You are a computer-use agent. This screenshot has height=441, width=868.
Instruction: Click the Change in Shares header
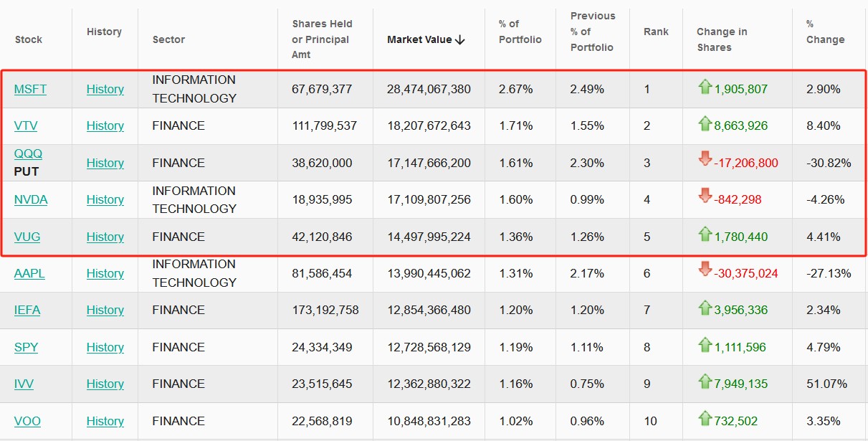(x=721, y=39)
